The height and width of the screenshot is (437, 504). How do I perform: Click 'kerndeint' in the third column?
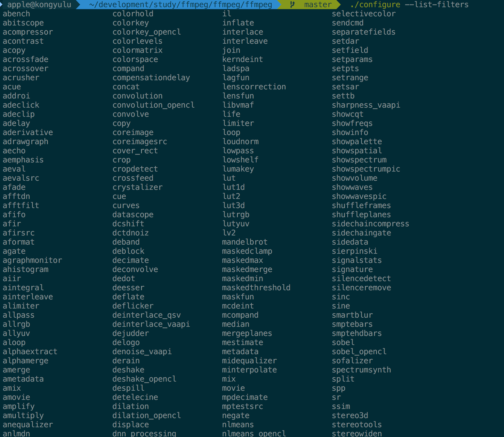[x=243, y=59]
